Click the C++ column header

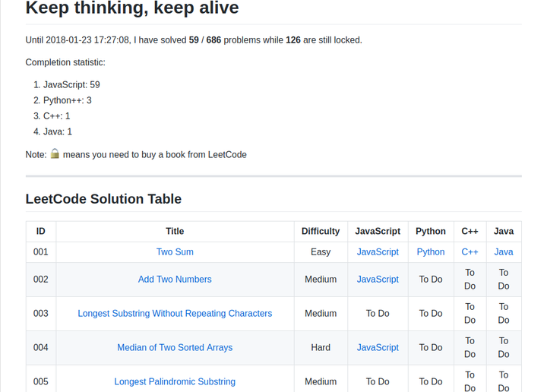470,231
